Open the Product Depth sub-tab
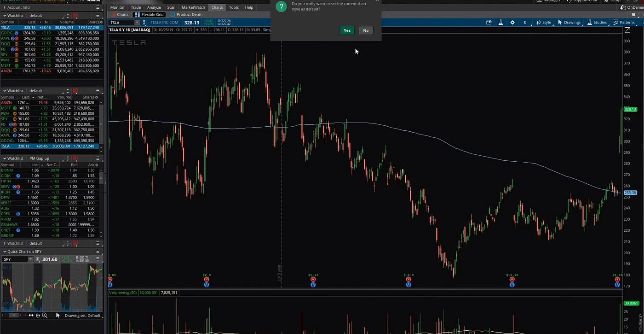The height and width of the screenshot is (334, 644). (187, 15)
